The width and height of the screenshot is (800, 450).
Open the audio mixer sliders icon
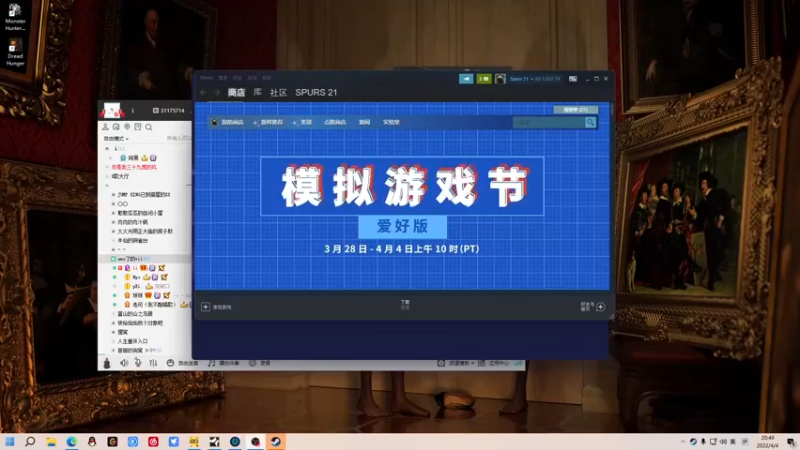point(153,363)
